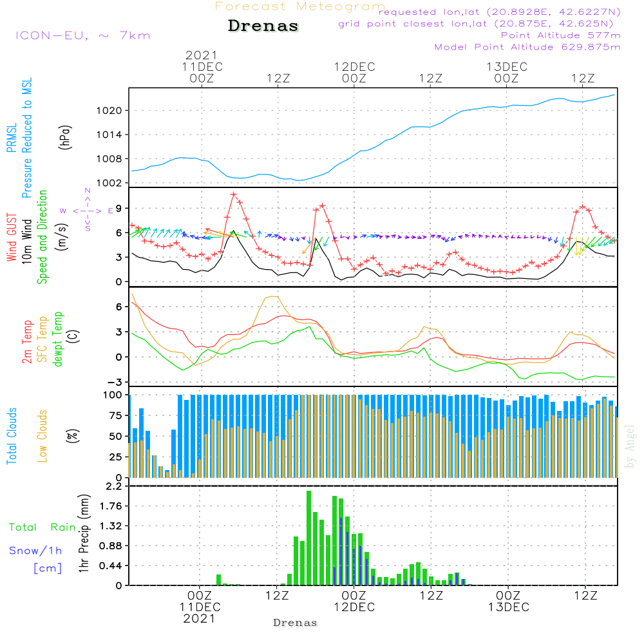This screenshot has width=644, height=644.
Task: Click the 'Point Altitude 577m' line
Action: pyautogui.click(x=561, y=35)
